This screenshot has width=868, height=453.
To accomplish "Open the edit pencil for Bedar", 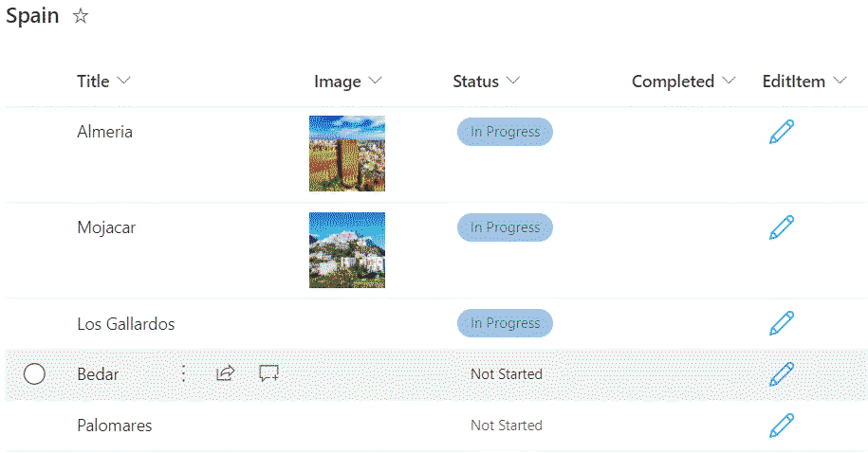I will point(782,374).
